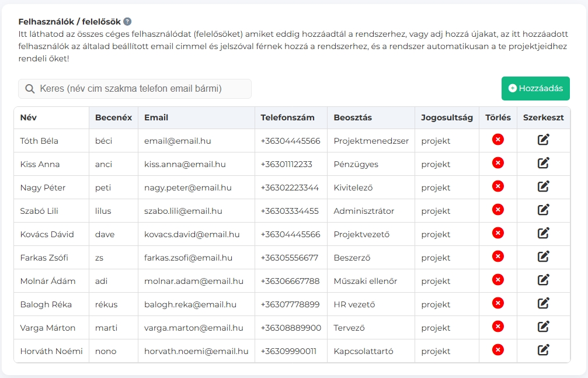Viewport: 588px width, 378px height.
Task: Click phone number +36302223344
Action: tap(290, 188)
